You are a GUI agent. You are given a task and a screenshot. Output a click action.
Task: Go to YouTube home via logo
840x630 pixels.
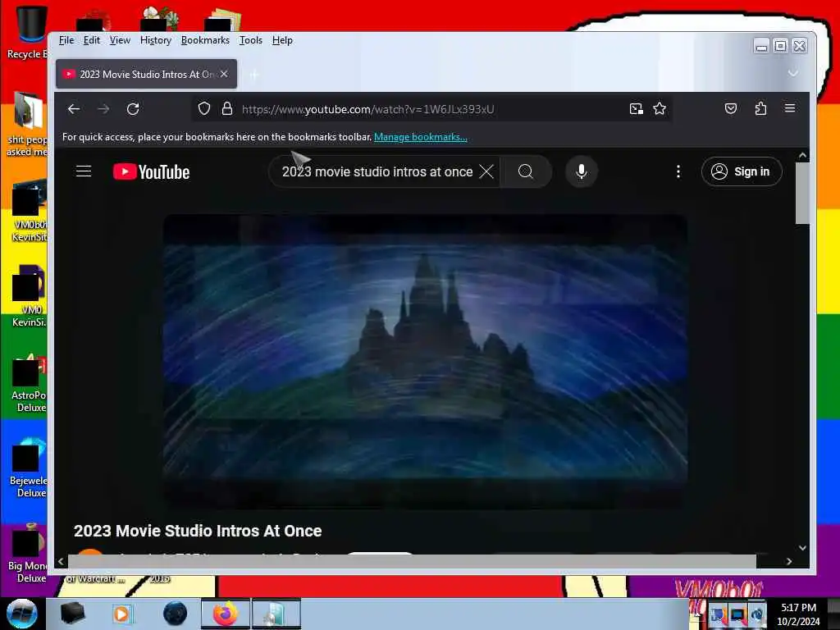click(x=151, y=171)
